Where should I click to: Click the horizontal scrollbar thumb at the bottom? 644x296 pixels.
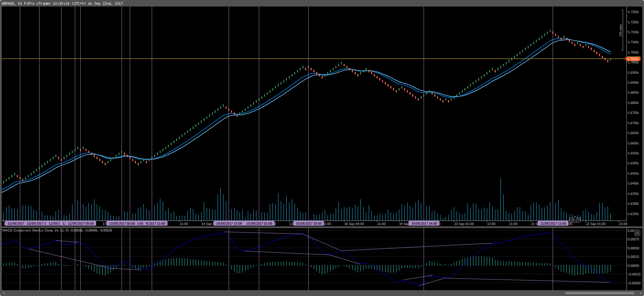pyautogui.click(x=599, y=293)
